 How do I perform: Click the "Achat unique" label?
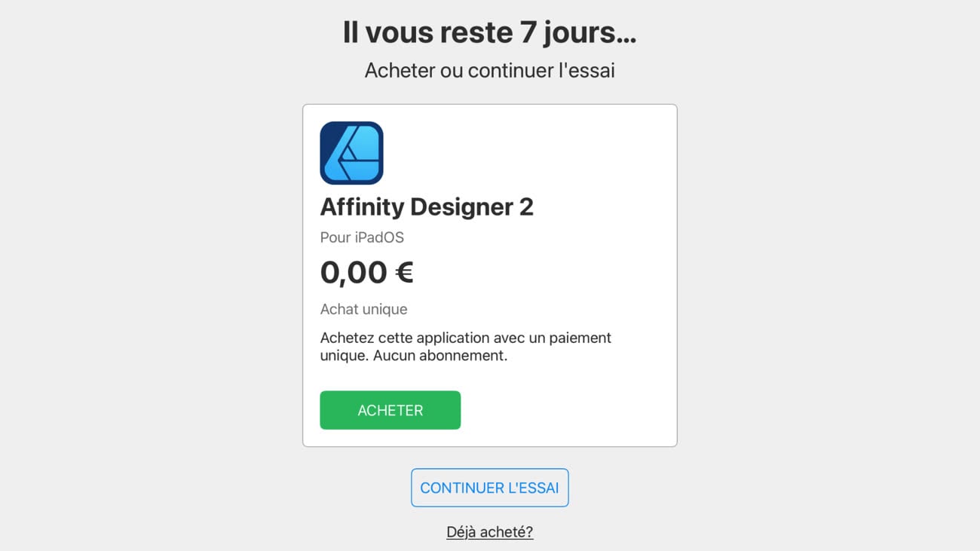[x=363, y=309]
